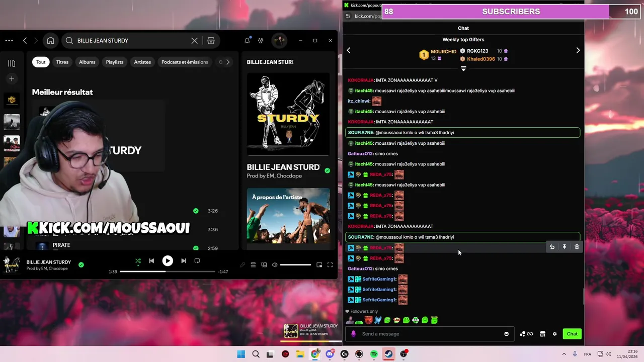Select Podcasts et émissions filter chip

185,62
